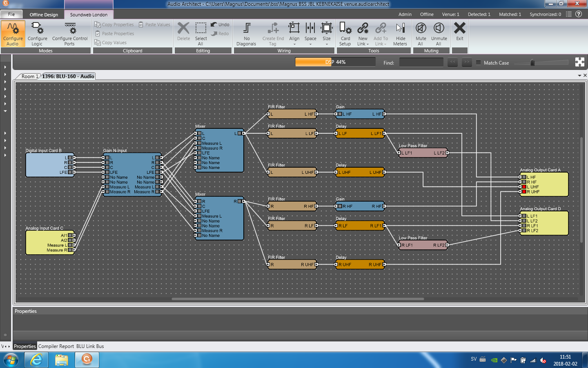Collapse the downward left sidebar arrow
The height and width of the screenshot is (368, 588).
tap(5, 111)
